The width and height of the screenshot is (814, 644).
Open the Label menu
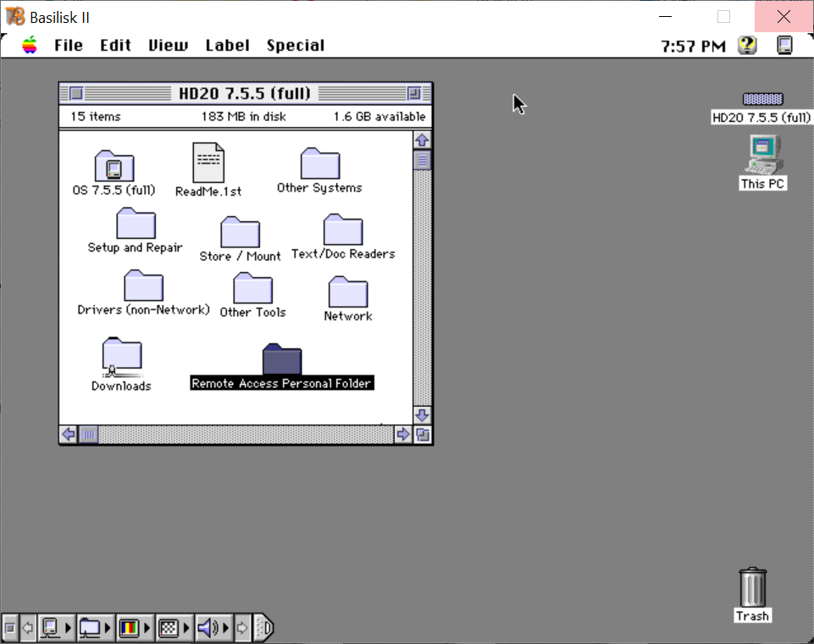(227, 45)
